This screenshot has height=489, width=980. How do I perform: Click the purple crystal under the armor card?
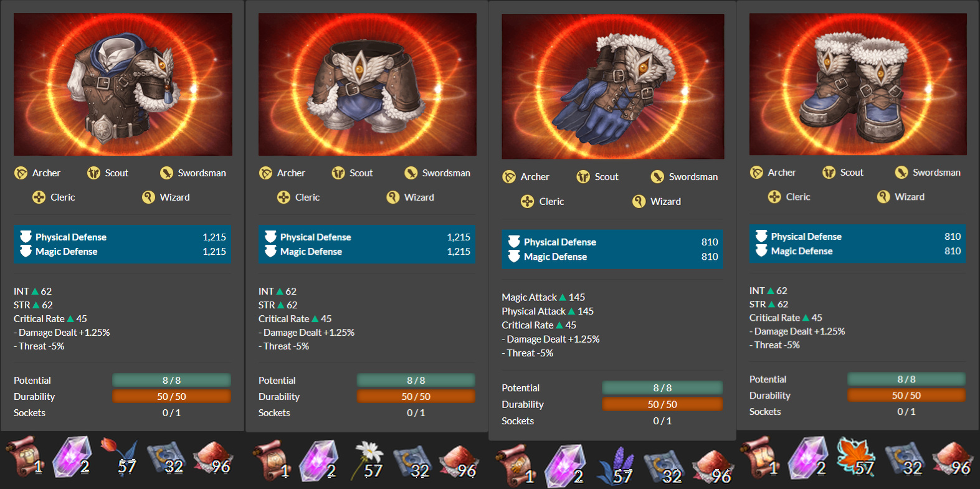(72, 457)
